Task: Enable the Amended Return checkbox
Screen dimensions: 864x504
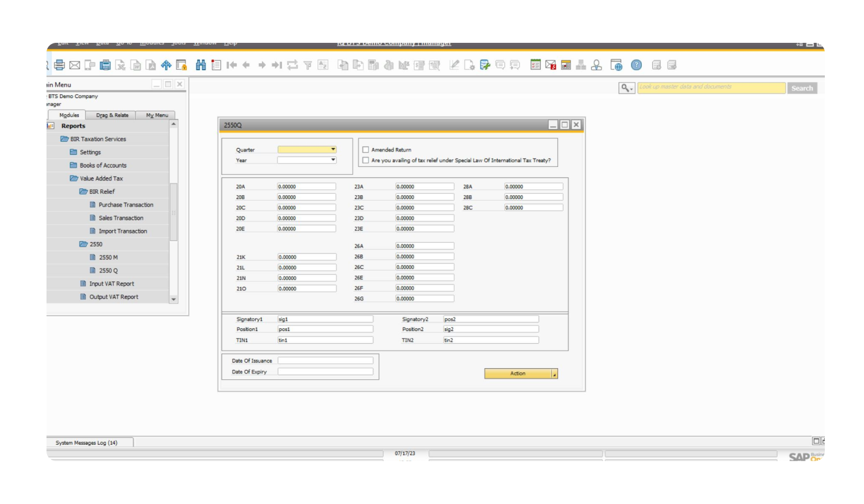Action: pos(366,150)
